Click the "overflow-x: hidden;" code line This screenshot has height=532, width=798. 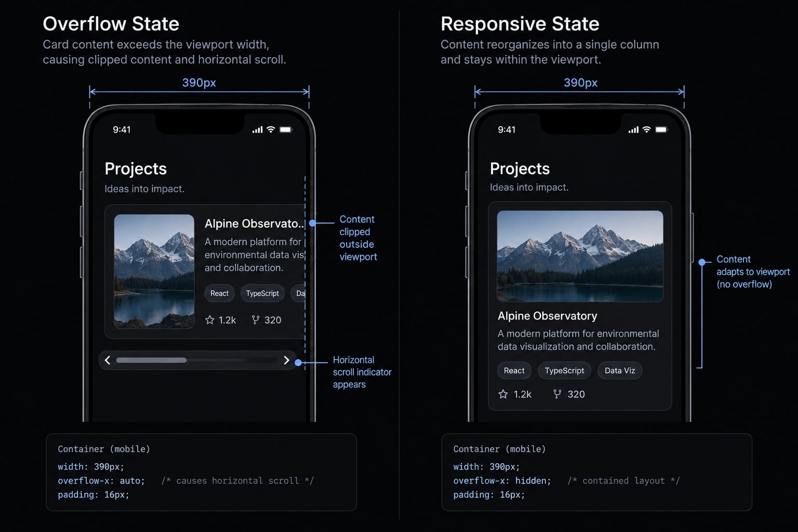[502, 481]
